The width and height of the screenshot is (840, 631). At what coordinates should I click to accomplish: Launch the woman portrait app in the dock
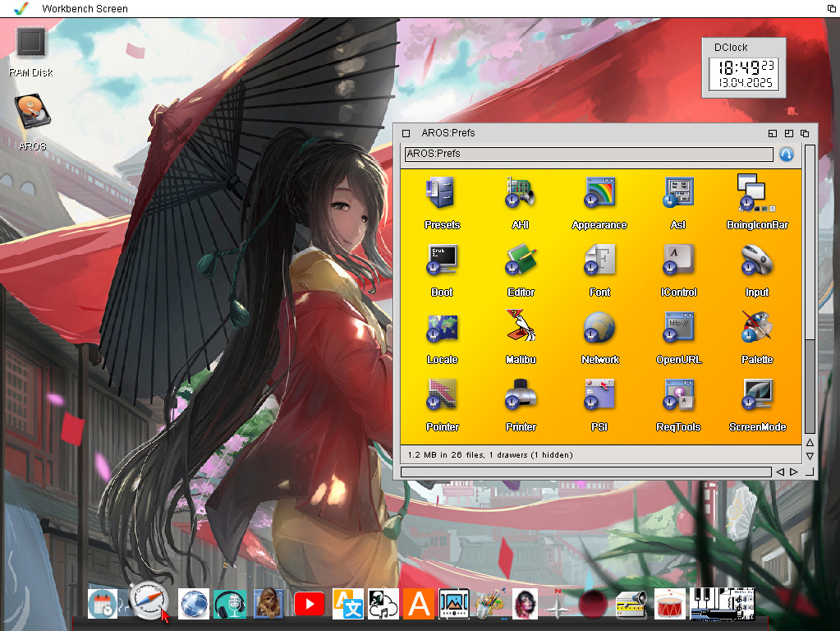(525, 604)
